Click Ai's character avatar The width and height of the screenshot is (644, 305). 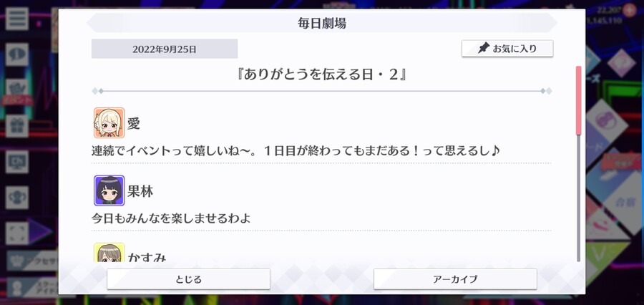coord(109,122)
